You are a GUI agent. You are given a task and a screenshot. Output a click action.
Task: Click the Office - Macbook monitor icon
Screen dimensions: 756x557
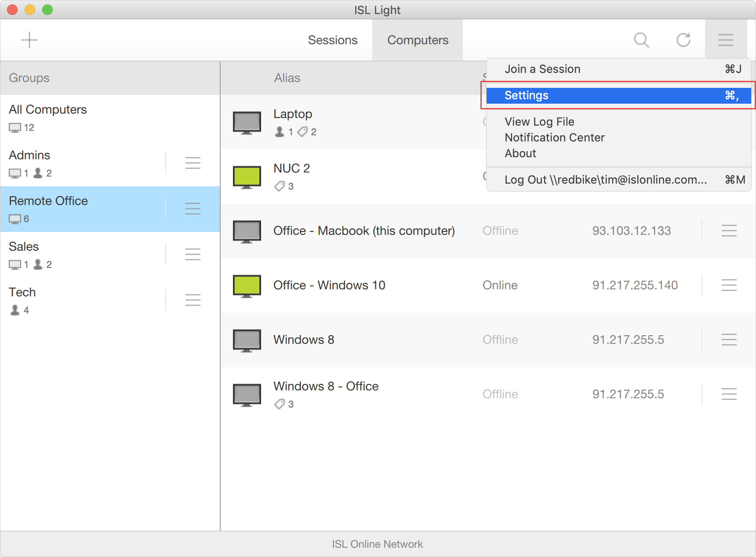pyautogui.click(x=247, y=231)
